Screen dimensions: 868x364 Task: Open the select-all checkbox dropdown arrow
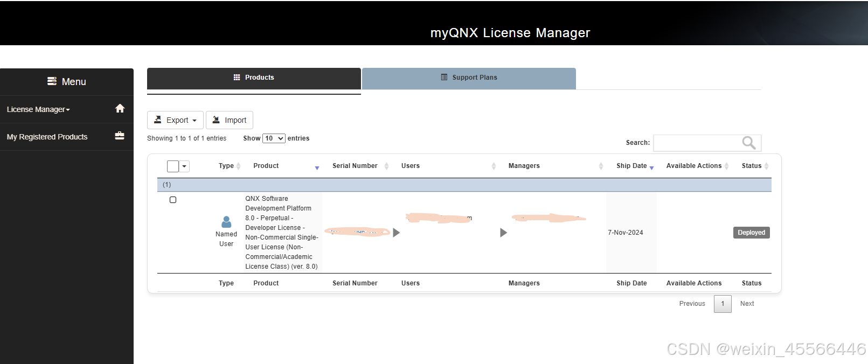tap(184, 166)
